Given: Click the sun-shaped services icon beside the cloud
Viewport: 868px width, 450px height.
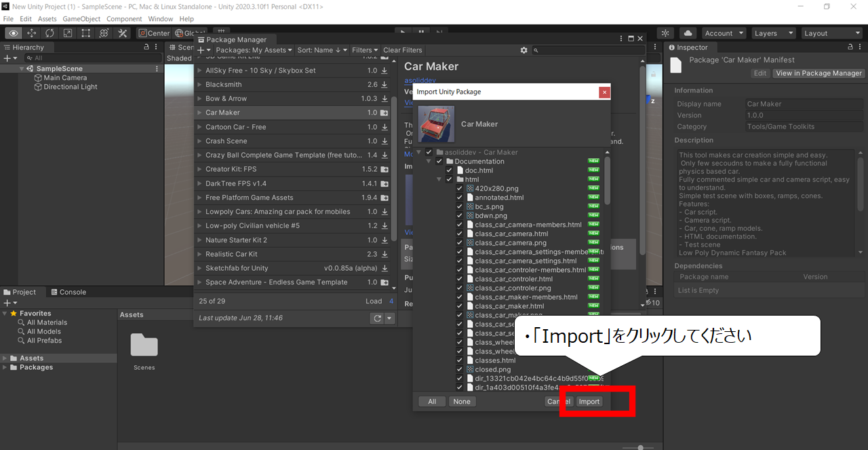Looking at the screenshot, I should click(666, 33).
